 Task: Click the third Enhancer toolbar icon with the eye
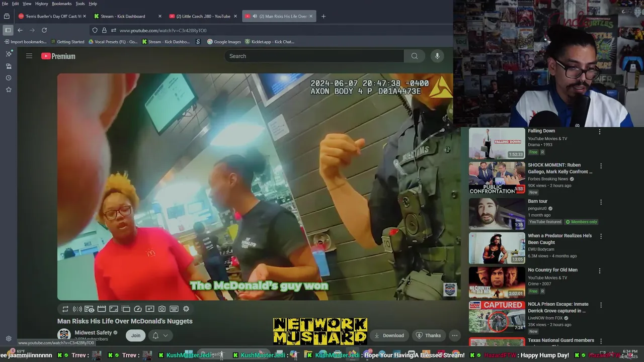[x=90, y=309]
